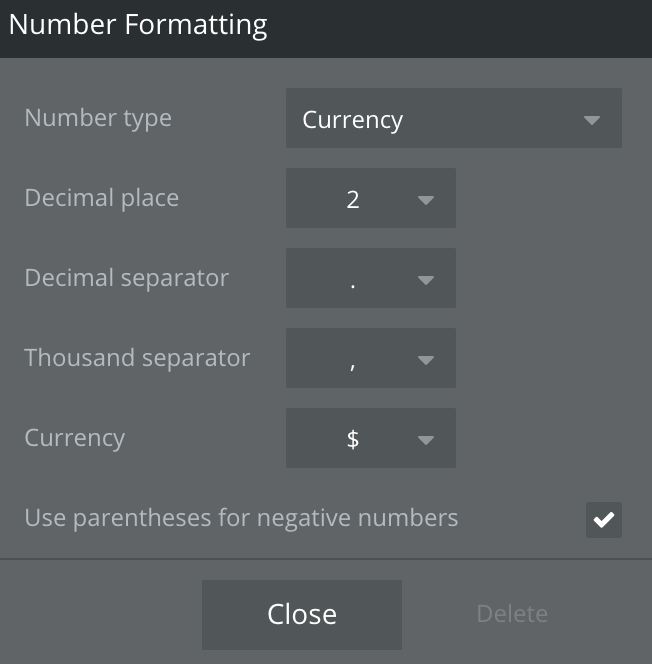Open the Currency symbol dropdown showing $
The image size is (652, 664).
[x=371, y=438]
